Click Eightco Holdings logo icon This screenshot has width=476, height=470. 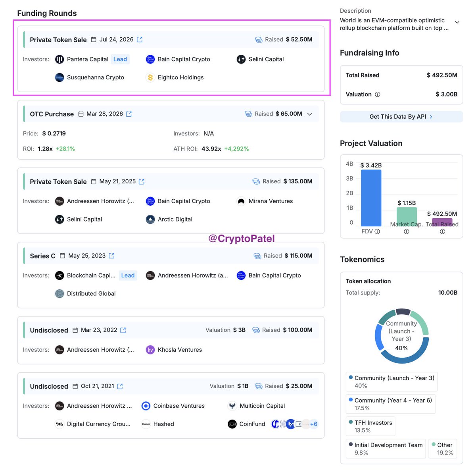(x=150, y=77)
